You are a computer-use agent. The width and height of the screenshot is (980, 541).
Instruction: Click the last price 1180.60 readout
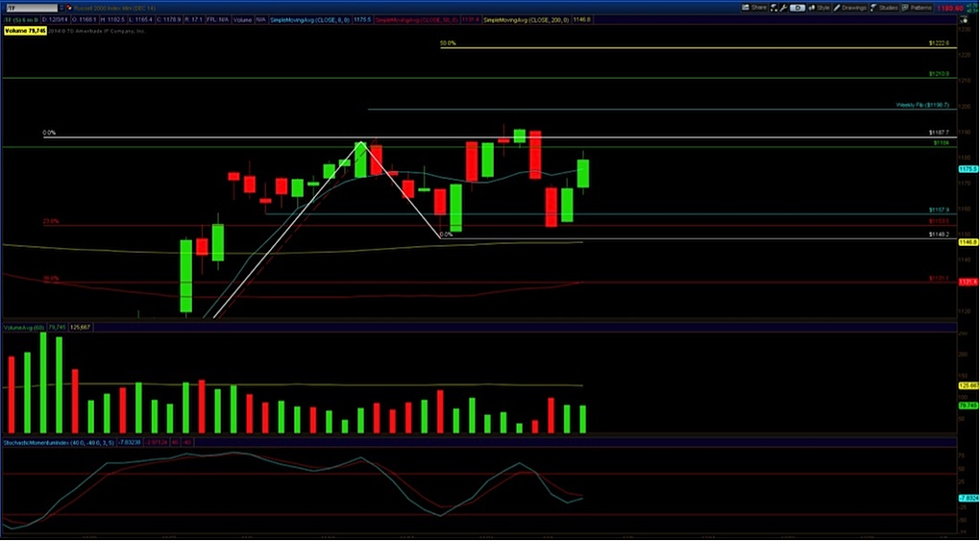(x=949, y=8)
